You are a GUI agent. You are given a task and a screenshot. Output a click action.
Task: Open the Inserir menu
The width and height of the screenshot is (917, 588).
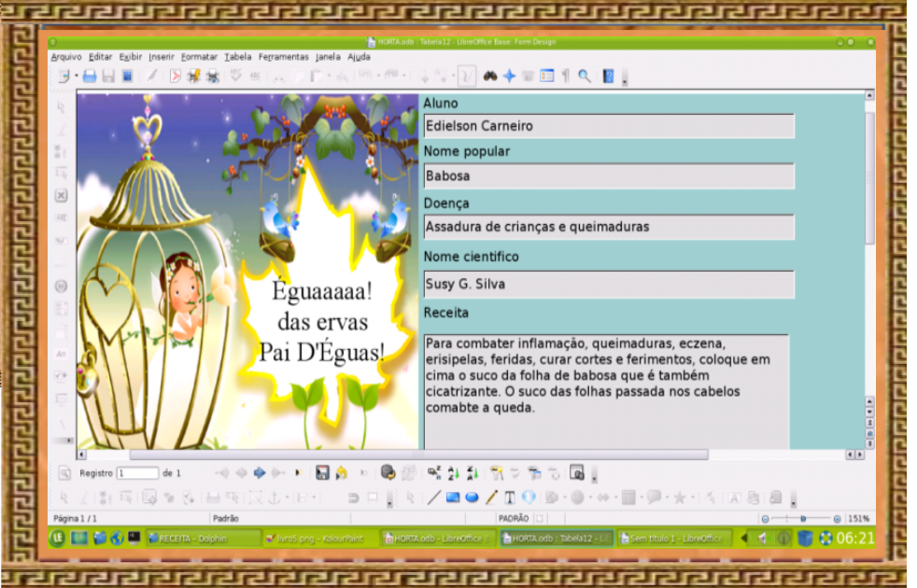pyautogui.click(x=161, y=57)
